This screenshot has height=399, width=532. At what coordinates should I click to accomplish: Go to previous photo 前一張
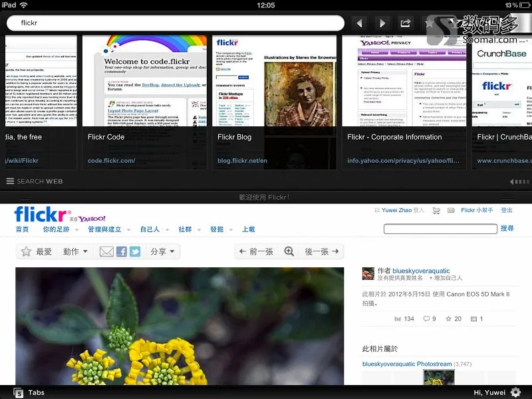click(256, 251)
